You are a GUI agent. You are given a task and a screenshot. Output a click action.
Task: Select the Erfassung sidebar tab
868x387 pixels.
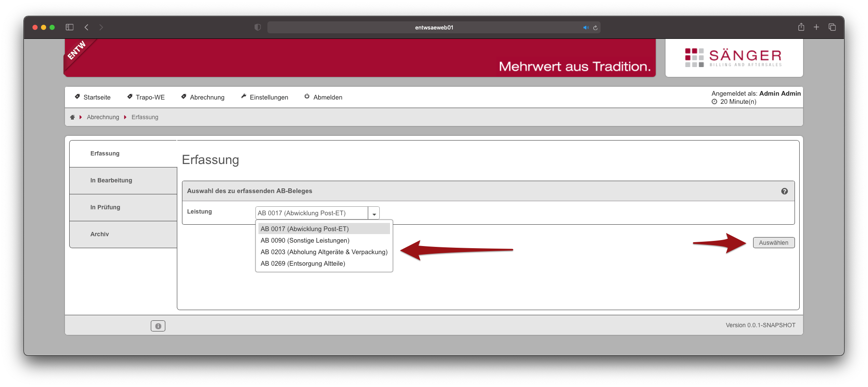[123, 153]
